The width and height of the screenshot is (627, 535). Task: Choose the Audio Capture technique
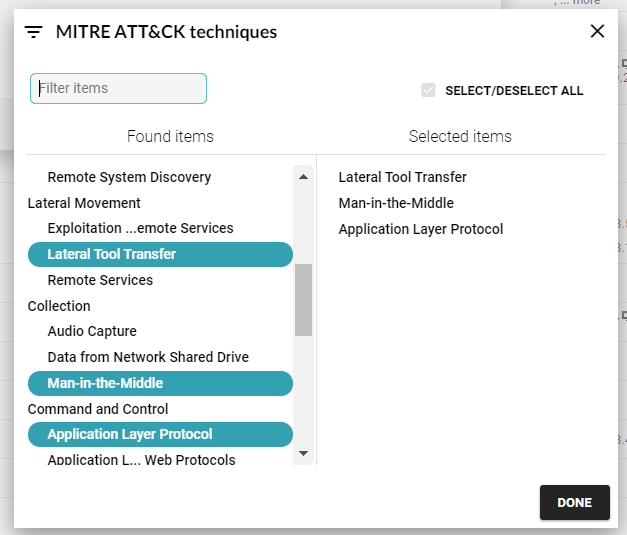(92, 331)
